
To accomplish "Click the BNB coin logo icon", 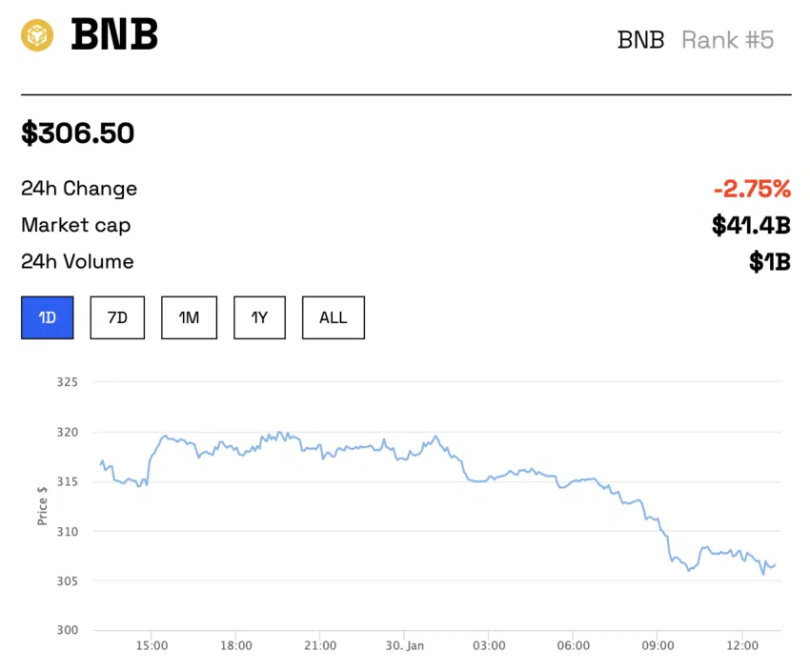I will tap(38, 35).
